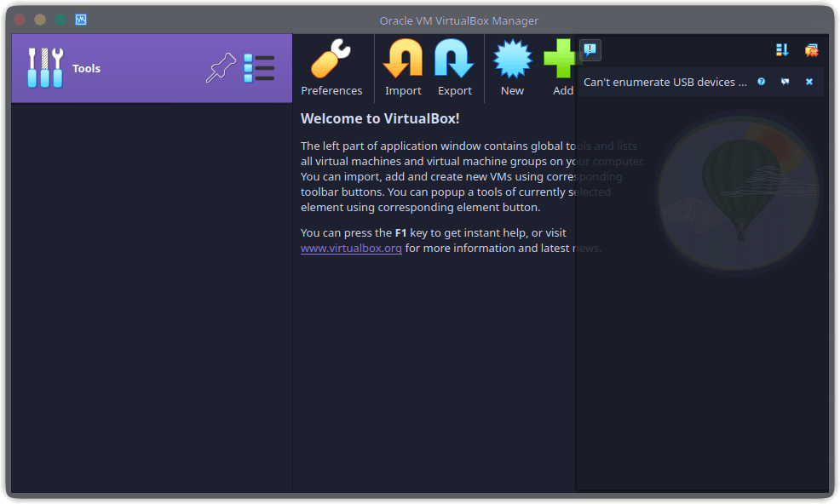Dismiss the USB devices notification
This screenshot has width=840, height=504.
(809, 82)
